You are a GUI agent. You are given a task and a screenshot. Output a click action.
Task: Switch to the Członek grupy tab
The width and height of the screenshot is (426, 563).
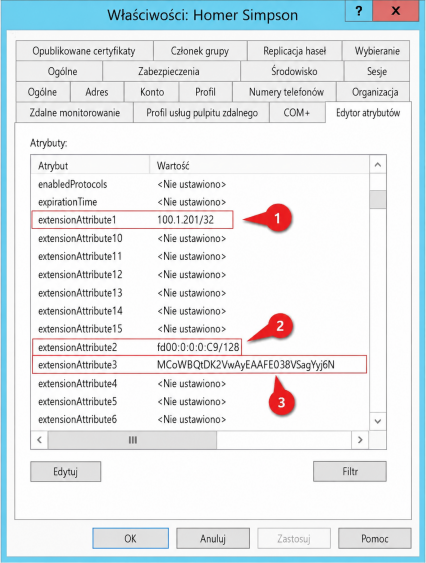tap(200, 51)
